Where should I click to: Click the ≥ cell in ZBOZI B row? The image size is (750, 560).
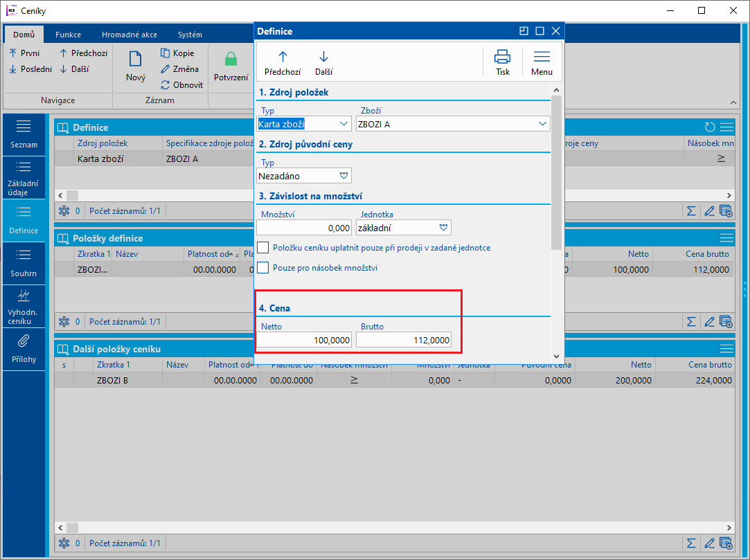tap(354, 380)
